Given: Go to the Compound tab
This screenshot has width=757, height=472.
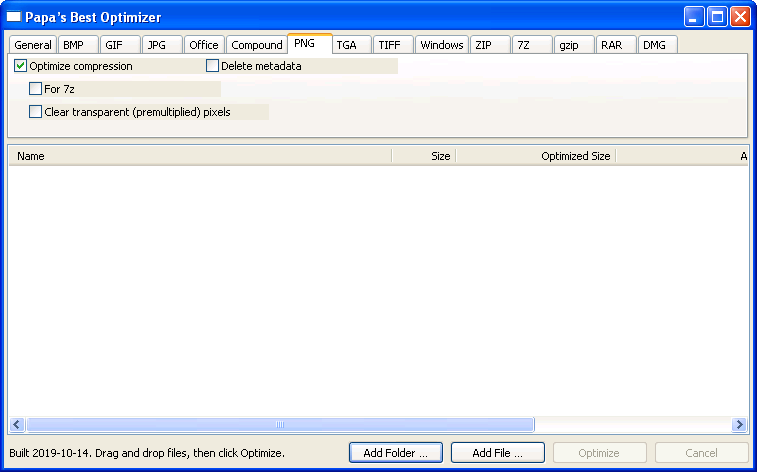Looking at the screenshot, I should [257, 45].
